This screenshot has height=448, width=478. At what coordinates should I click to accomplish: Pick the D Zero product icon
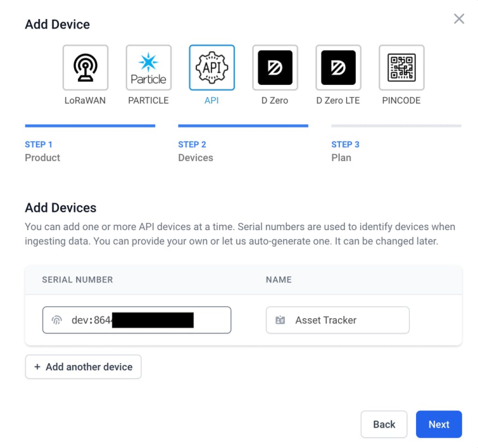tap(275, 68)
